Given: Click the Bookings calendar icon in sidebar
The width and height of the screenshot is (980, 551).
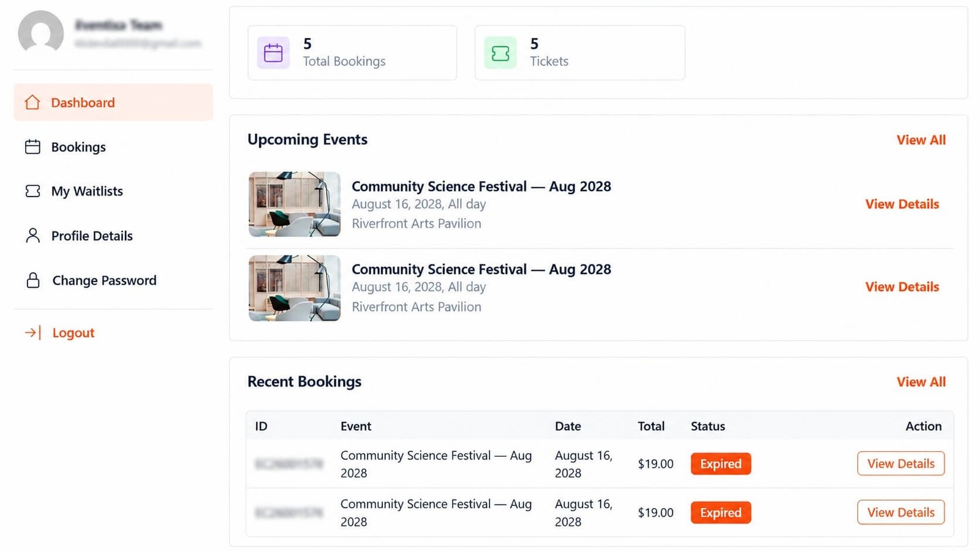Looking at the screenshot, I should 32,147.
